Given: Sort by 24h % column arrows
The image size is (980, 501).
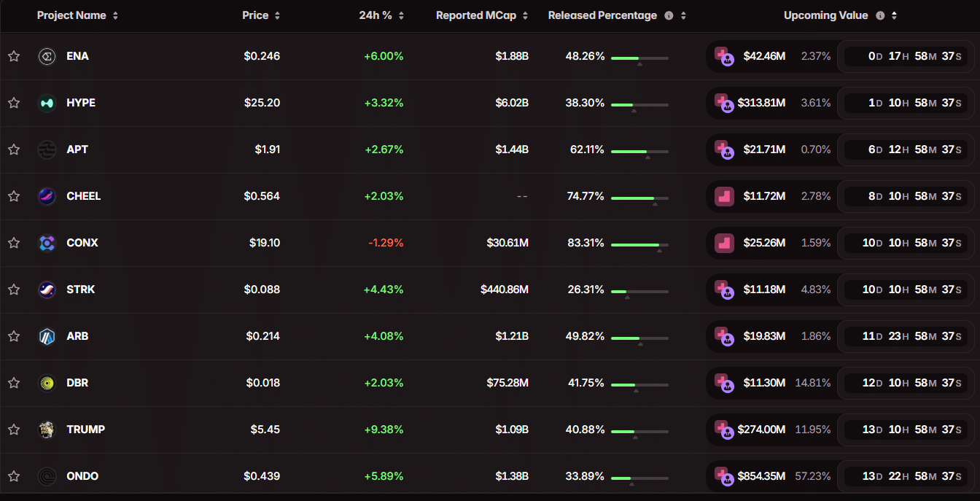Looking at the screenshot, I should pyautogui.click(x=401, y=15).
